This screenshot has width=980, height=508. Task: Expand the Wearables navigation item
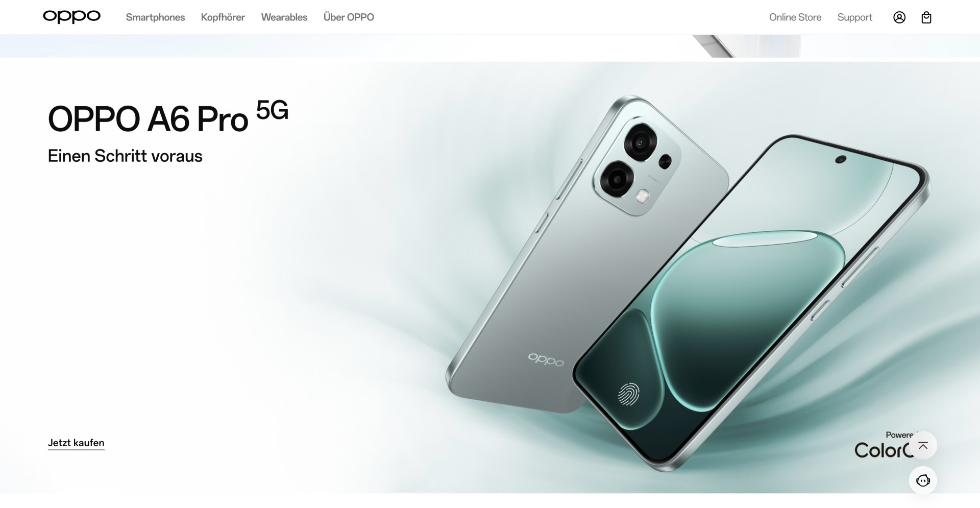point(284,17)
